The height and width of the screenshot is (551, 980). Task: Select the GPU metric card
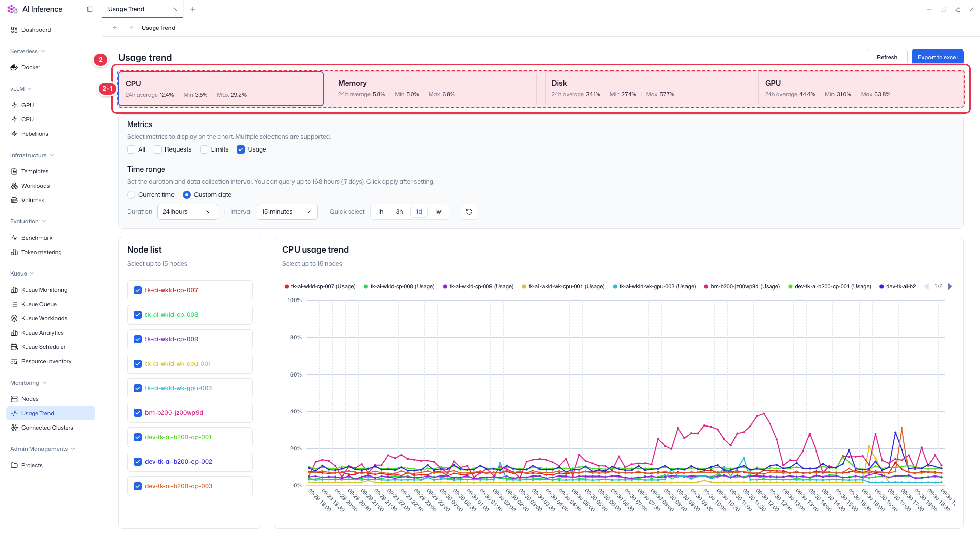coord(861,89)
